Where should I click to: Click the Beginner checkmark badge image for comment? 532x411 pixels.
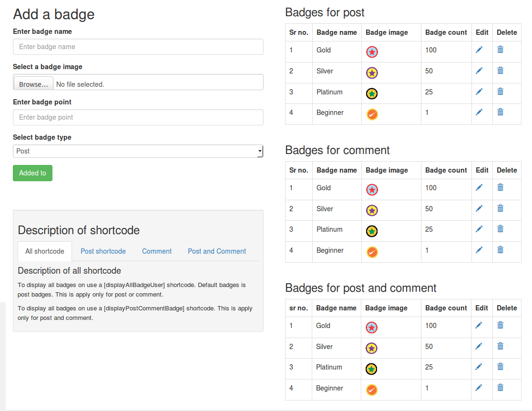tap(372, 252)
